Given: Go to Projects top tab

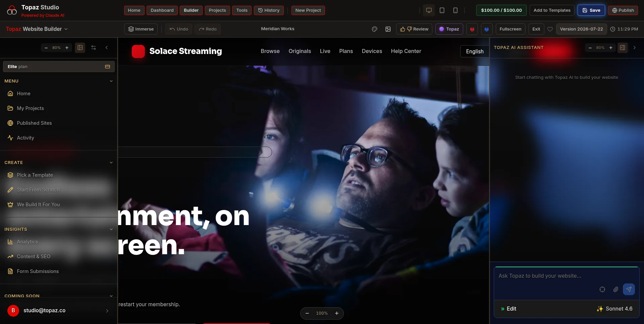Looking at the screenshot, I should (x=217, y=10).
